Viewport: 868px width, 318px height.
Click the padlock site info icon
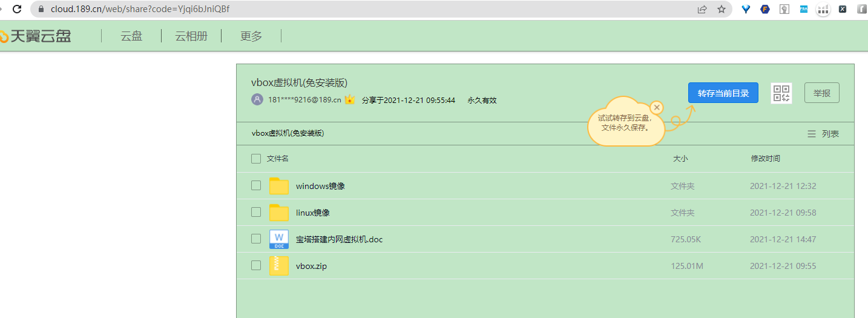[x=41, y=9]
